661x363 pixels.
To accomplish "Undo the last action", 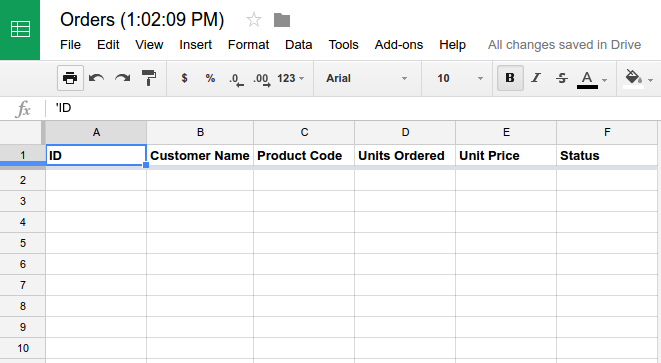I will click(x=97, y=78).
